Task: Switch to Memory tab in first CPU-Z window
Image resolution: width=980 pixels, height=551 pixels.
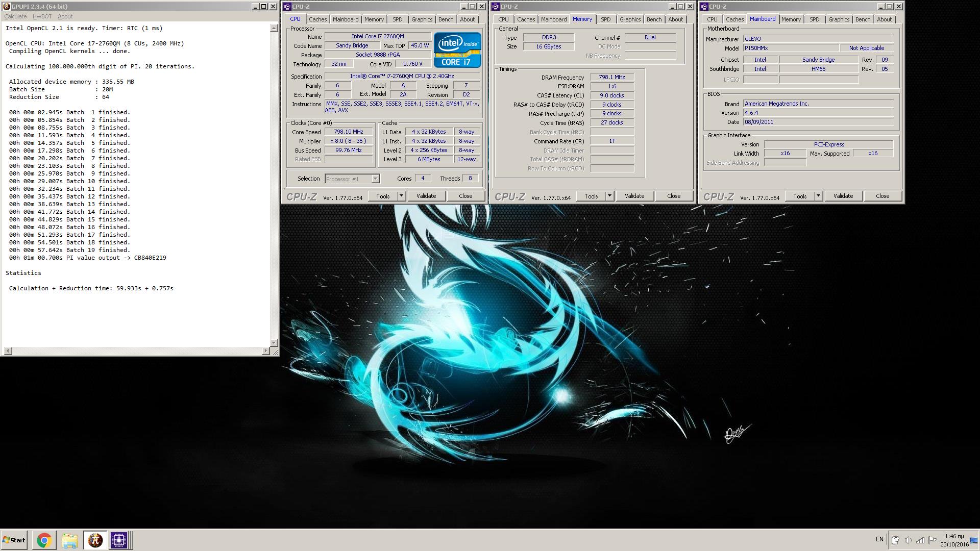Action: [x=374, y=19]
